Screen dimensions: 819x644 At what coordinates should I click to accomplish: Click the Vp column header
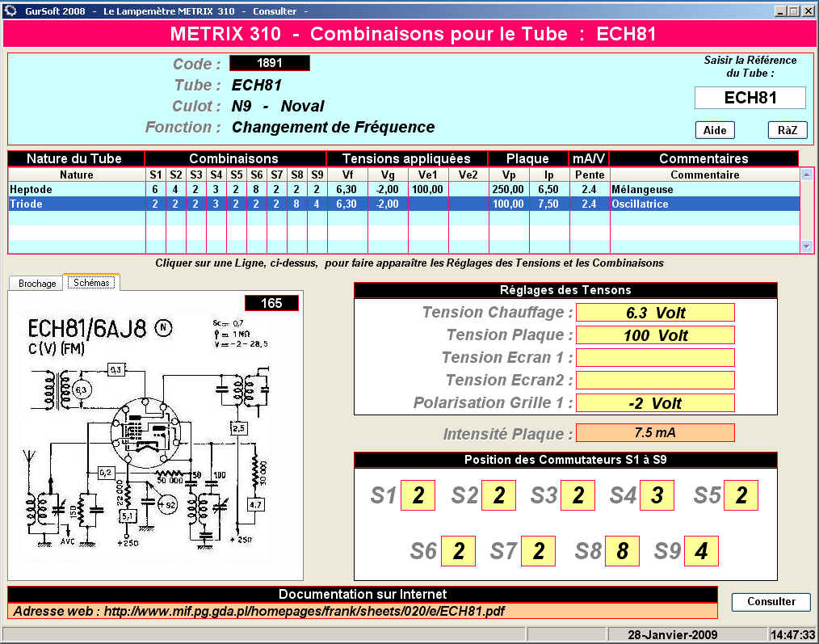(509, 175)
